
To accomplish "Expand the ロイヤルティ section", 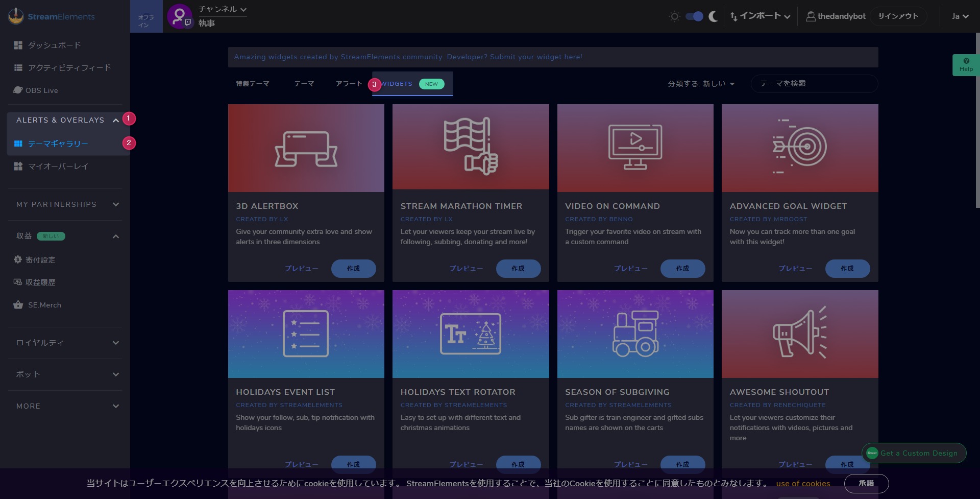I will [116, 343].
